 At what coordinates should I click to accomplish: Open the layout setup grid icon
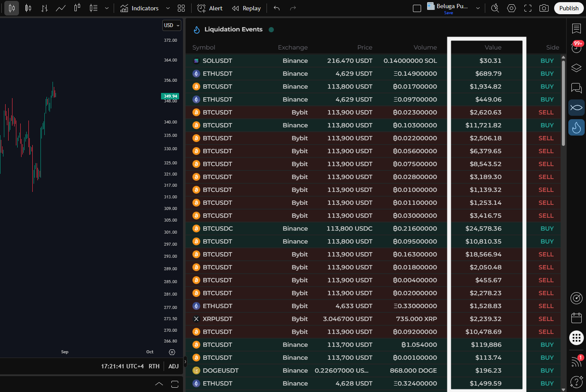181,8
